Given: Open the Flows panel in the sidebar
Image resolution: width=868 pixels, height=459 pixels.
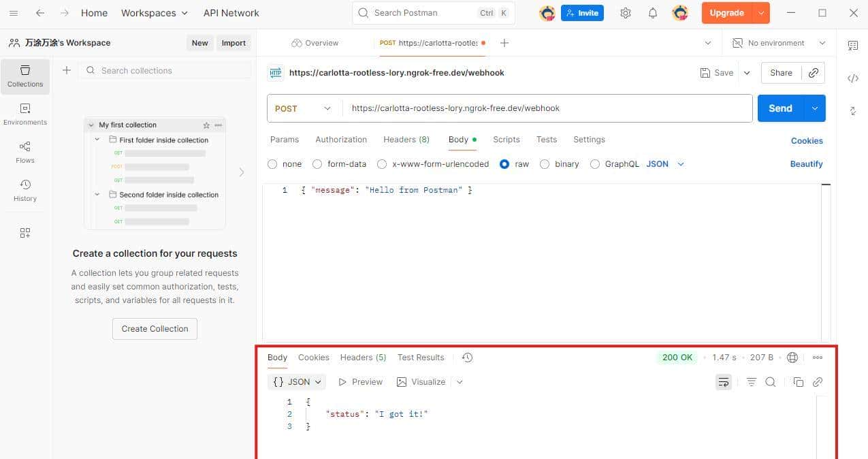Looking at the screenshot, I should coord(25,153).
